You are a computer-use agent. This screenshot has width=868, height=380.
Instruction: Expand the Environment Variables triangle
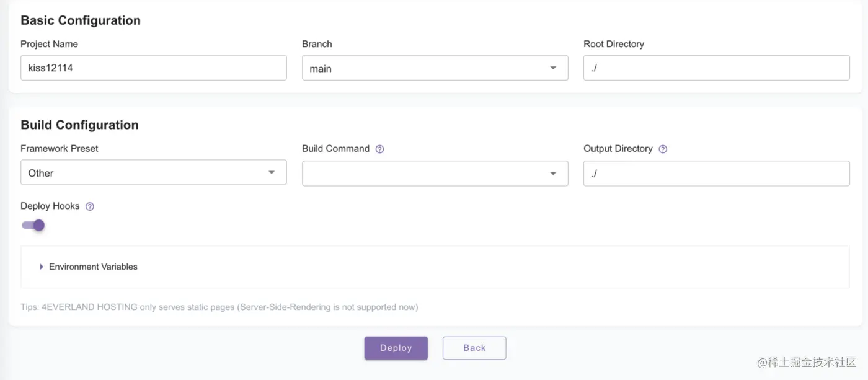pyautogui.click(x=42, y=267)
